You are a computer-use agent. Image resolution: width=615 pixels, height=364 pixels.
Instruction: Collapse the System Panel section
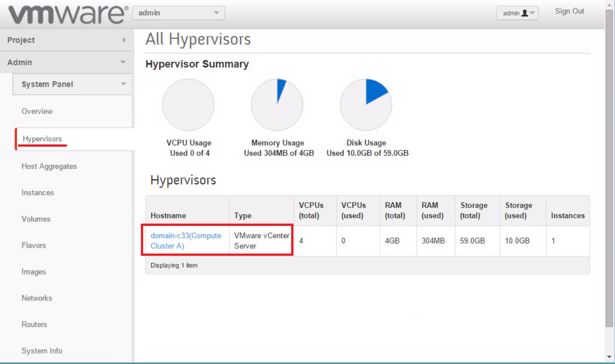tap(72, 85)
